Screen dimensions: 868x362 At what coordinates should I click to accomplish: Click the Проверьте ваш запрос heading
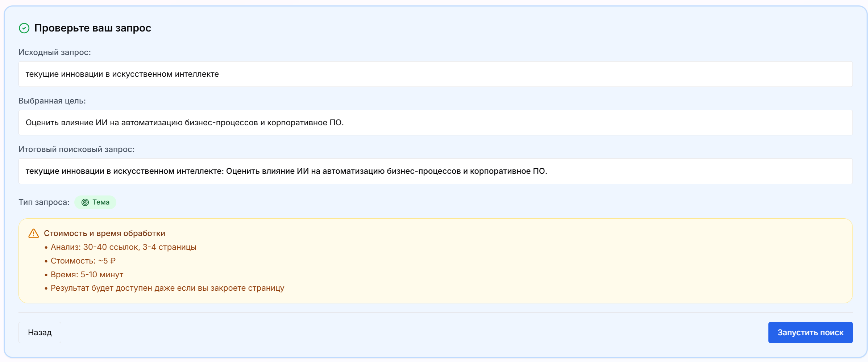click(93, 28)
